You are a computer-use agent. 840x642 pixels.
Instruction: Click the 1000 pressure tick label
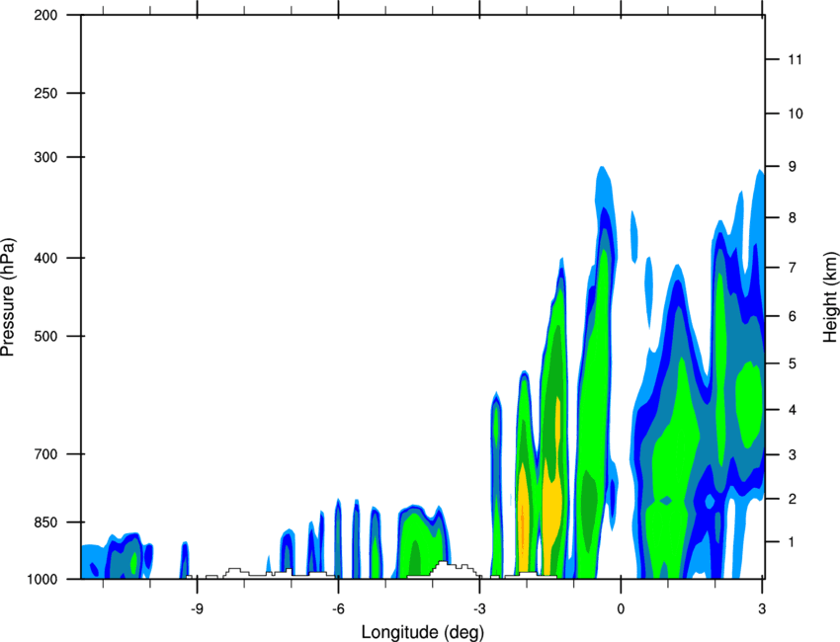pyautogui.click(x=42, y=579)
